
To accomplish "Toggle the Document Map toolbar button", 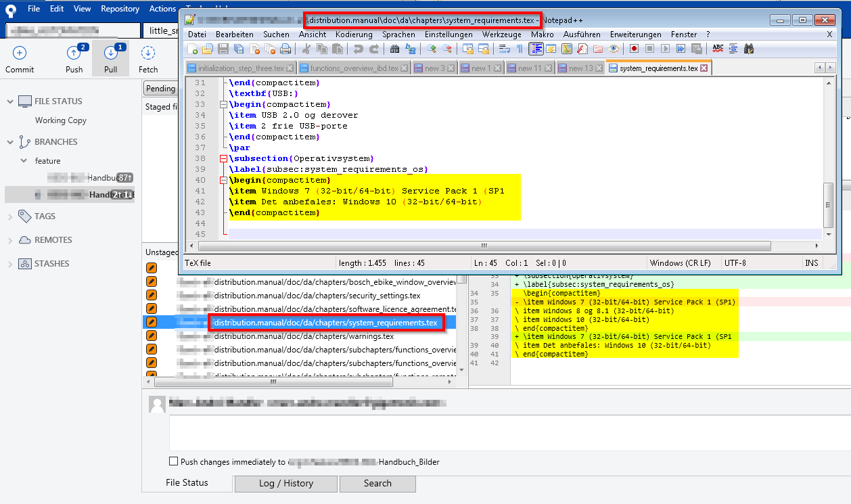I will [566, 49].
